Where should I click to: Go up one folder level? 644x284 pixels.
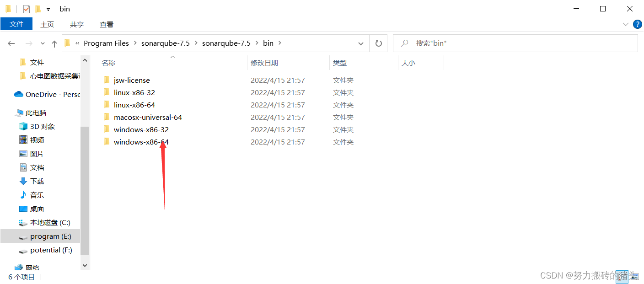coord(54,43)
